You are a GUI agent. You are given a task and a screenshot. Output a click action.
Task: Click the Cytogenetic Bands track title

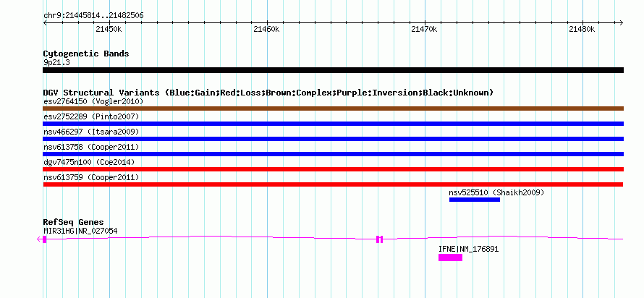[x=86, y=54]
